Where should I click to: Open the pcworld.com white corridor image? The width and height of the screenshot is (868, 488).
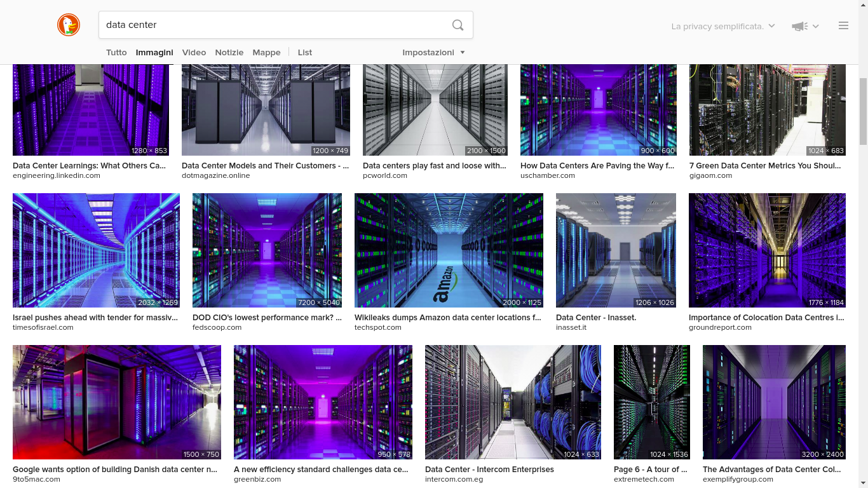435,109
